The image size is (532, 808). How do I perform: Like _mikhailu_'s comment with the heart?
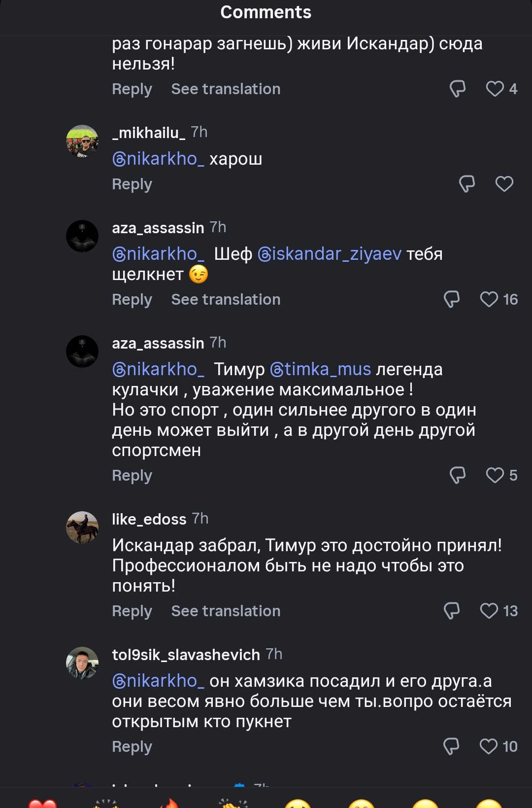[504, 184]
